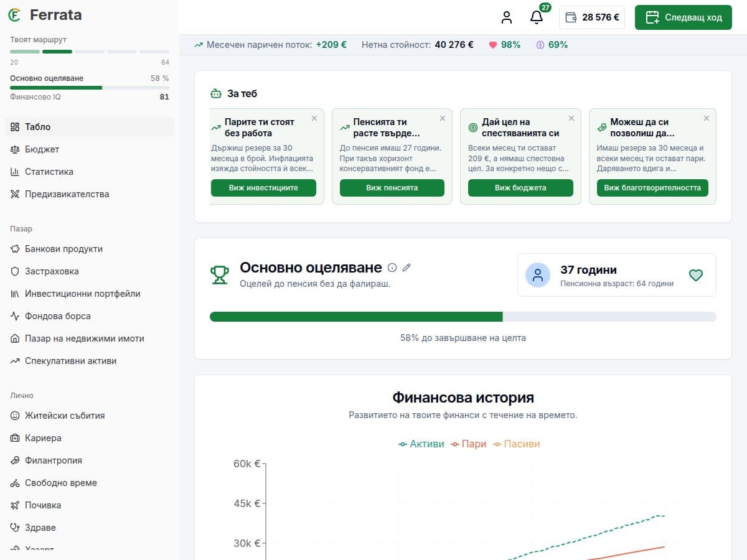The image size is (747, 560).
Task: Open Табло in sidebar
Action: point(90,127)
